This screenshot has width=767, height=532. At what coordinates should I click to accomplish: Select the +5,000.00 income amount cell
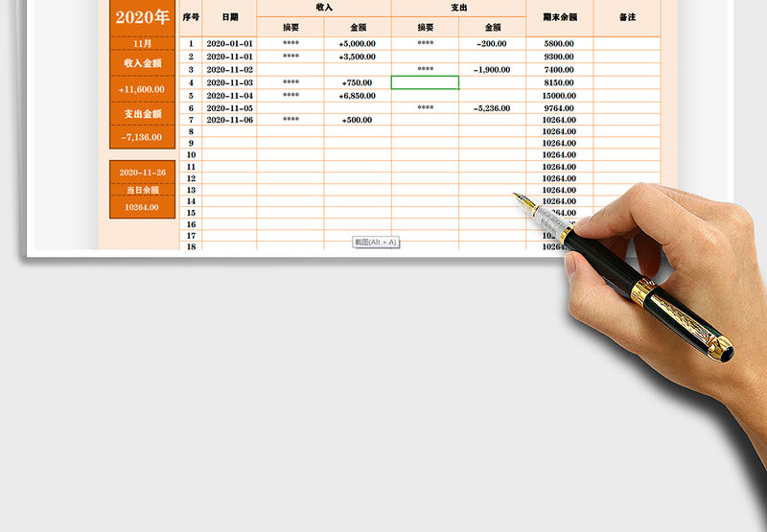[358, 43]
